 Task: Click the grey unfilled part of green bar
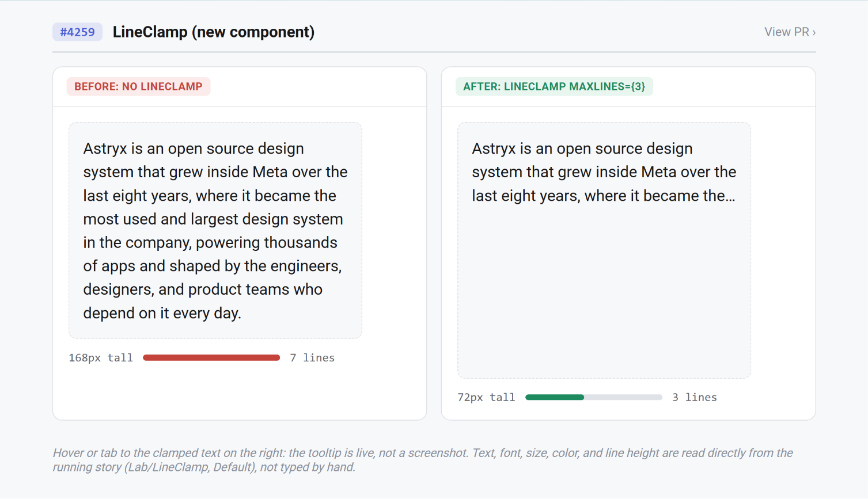point(623,397)
